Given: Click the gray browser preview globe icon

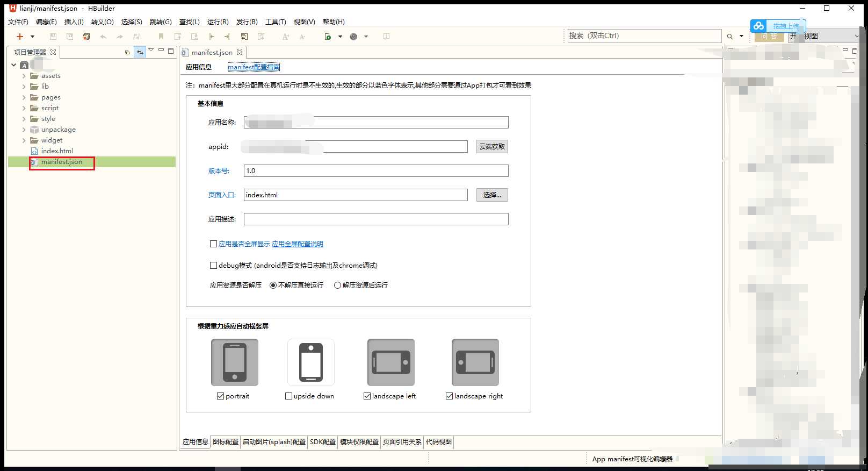Looking at the screenshot, I should [x=353, y=37].
